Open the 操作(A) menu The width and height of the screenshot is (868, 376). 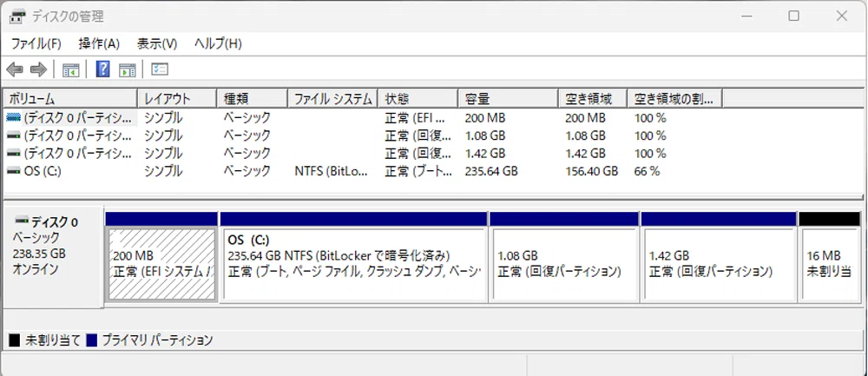click(99, 43)
